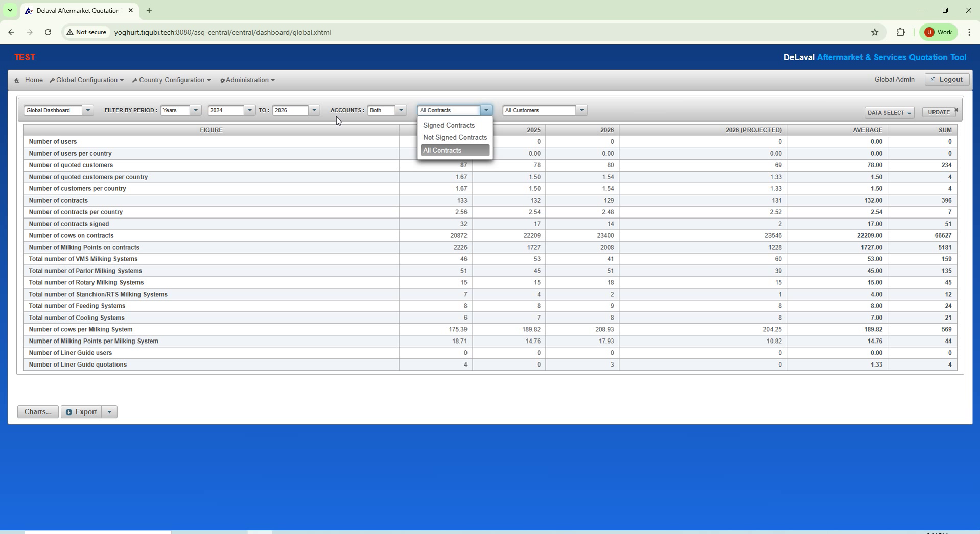
Task: Click the Update button
Action: (x=939, y=112)
